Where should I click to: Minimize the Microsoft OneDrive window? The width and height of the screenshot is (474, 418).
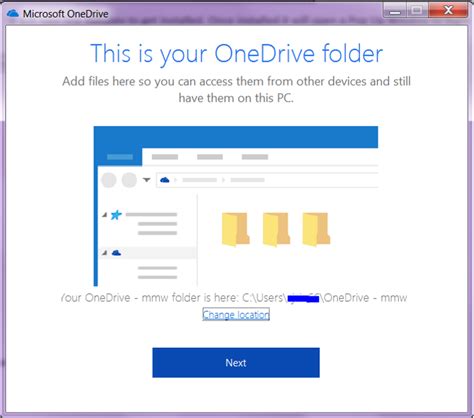(x=395, y=11)
